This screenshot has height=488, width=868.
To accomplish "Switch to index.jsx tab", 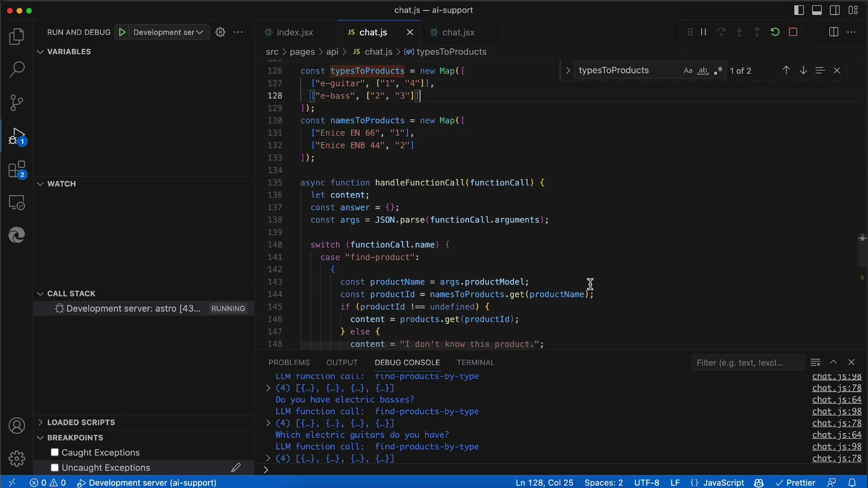I will pyautogui.click(x=295, y=32).
